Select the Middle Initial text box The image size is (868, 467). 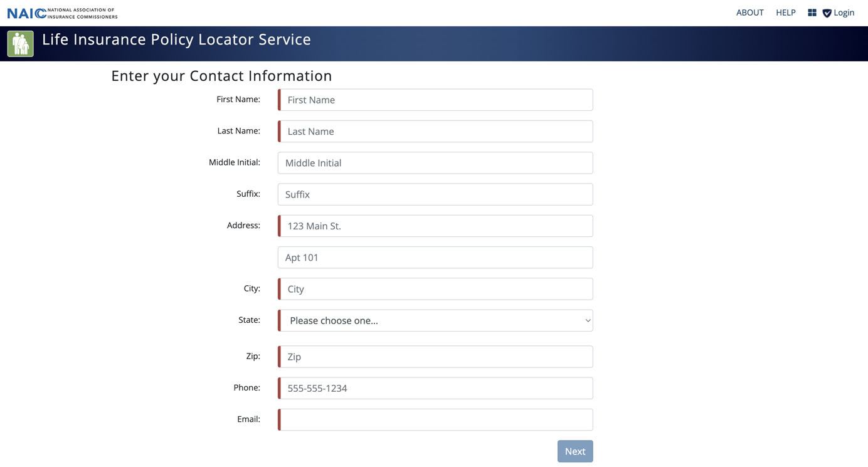tap(435, 163)
